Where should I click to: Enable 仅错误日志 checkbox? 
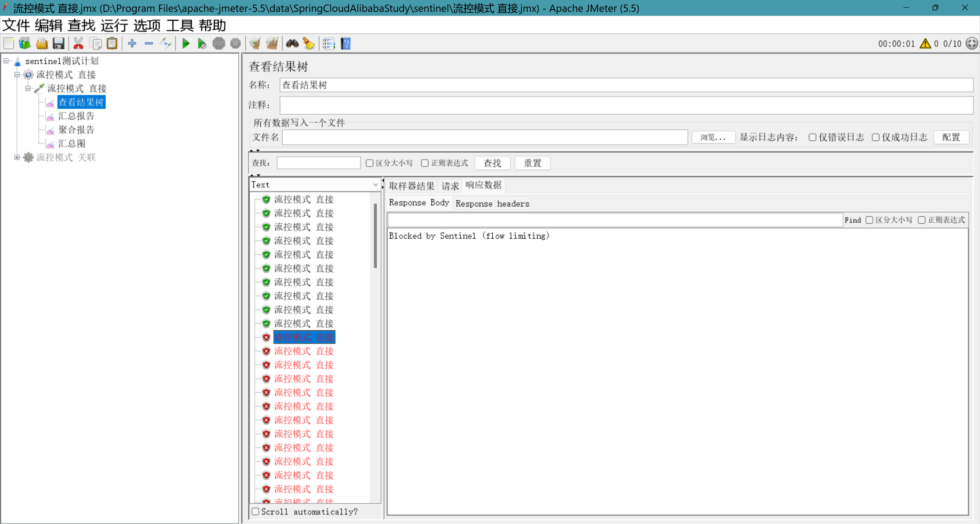(x=812, y=138)
